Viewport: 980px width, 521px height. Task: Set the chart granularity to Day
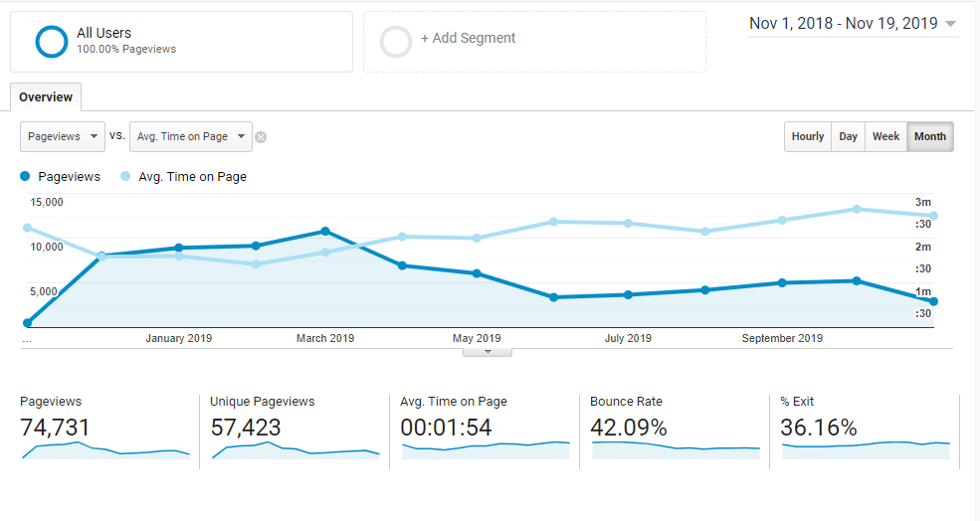tap(848, 137)
